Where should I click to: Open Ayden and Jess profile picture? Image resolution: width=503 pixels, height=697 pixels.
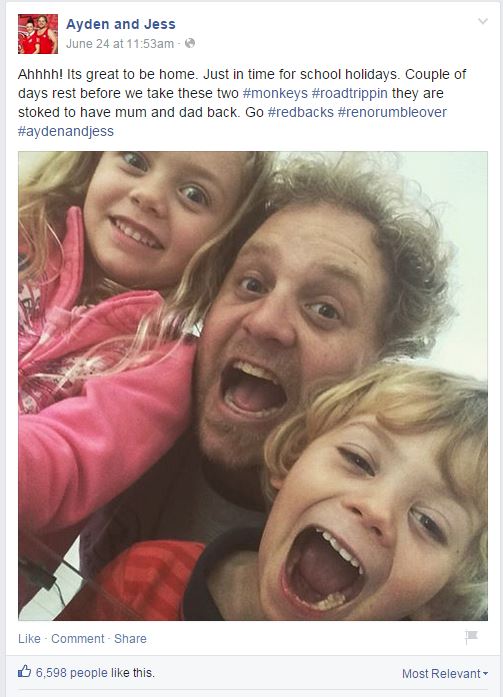[x=38, y=34]
